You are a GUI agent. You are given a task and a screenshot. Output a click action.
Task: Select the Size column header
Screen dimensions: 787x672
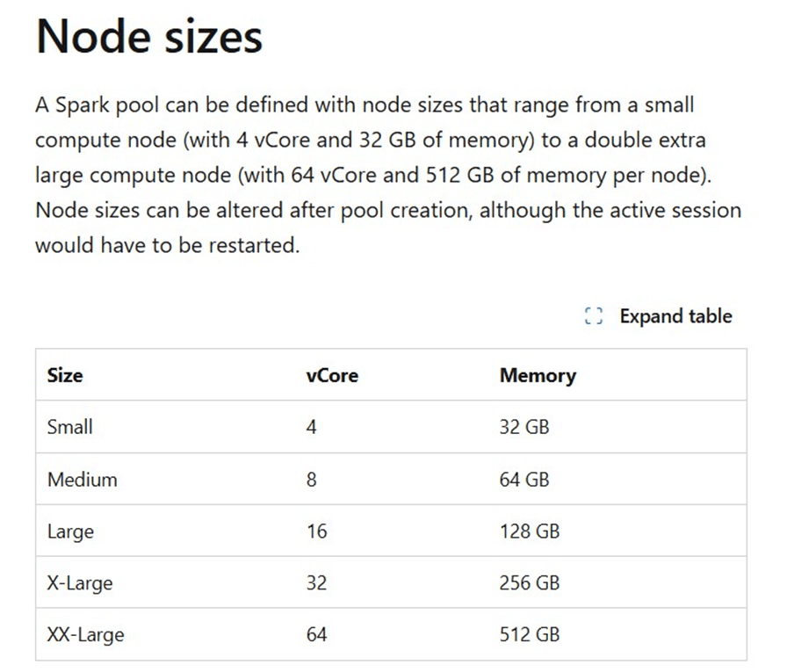(65, 375)
